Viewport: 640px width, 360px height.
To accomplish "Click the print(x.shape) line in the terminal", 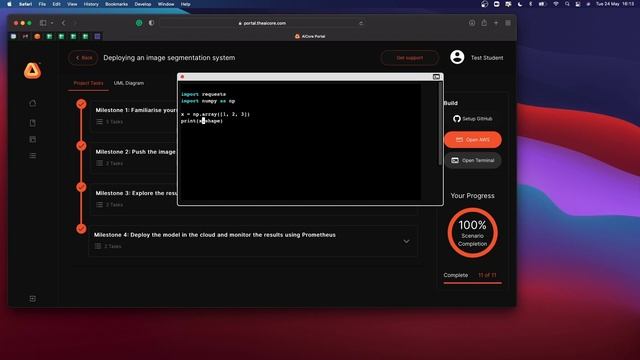I will [202, 121].
